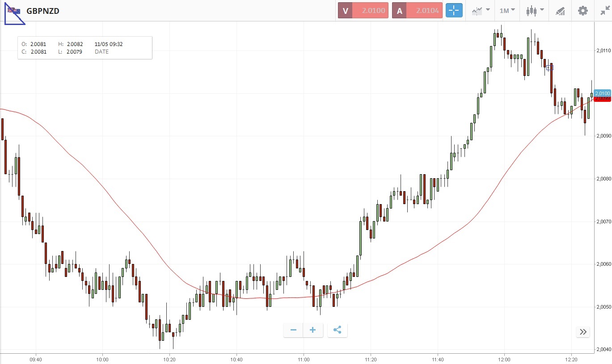612x364 pixels.
Task: Click the open value 2.0081 in the OHLC box
Action: (38, 44)
